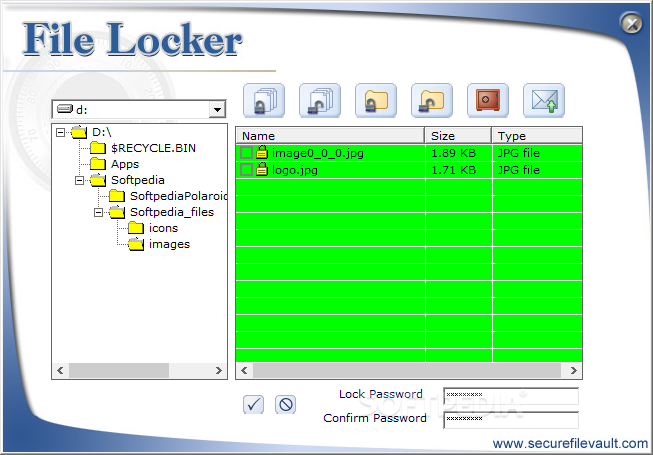Viewport: 653px width, 455px height.
Task: Click the padlock icon beside image0_0_0.jpg
Action: 262,153
